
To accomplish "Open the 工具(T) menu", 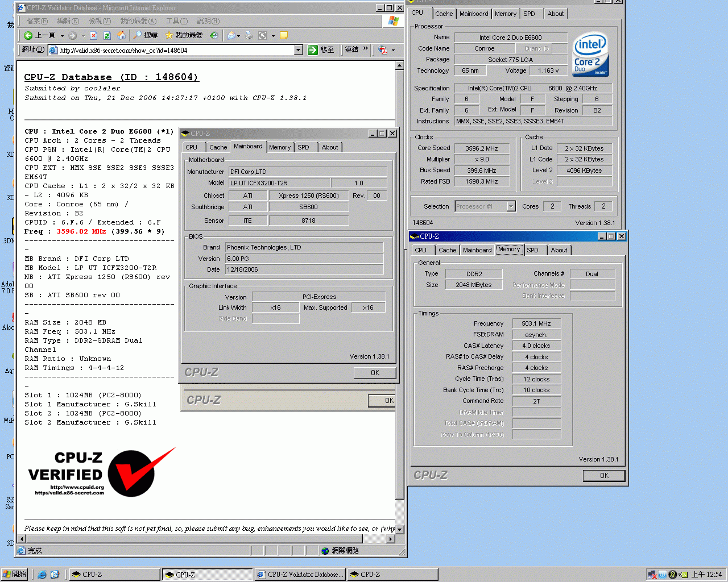I will [x=176, y=21].
